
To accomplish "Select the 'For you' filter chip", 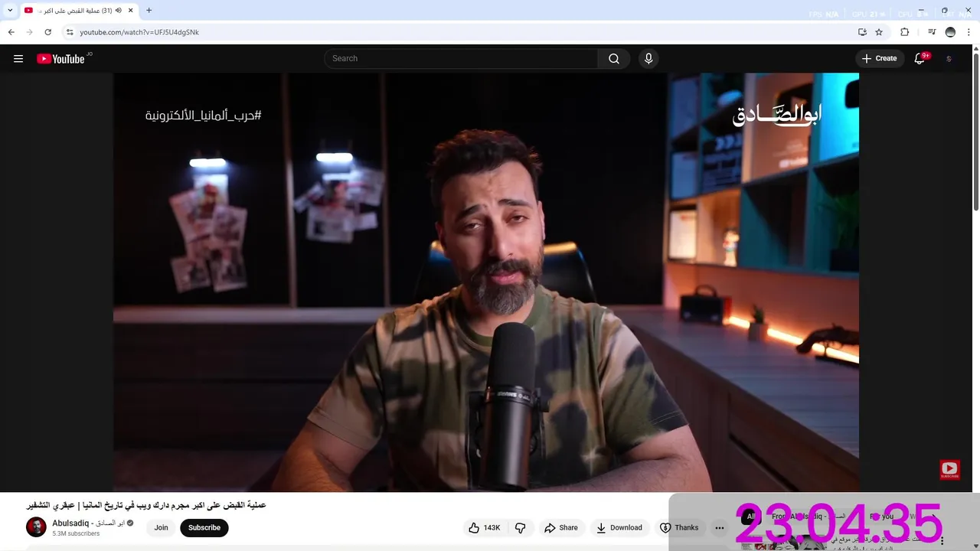I will [x=881, y=517].
